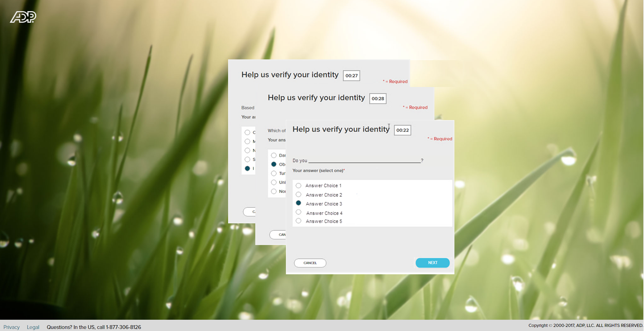Viewport: 644px width, 331px height.
Task: Open the Privacy link
Action: [x=12, y=327]
